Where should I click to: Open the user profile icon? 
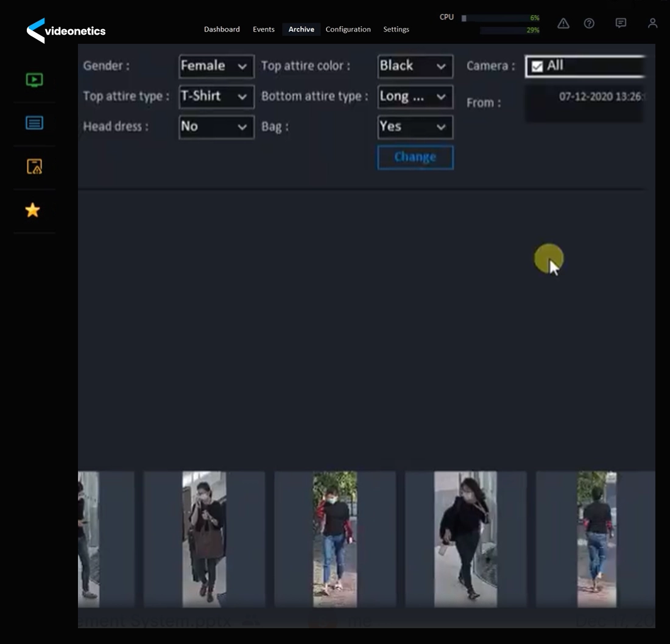pyautogui.click(x=652, y=24)
